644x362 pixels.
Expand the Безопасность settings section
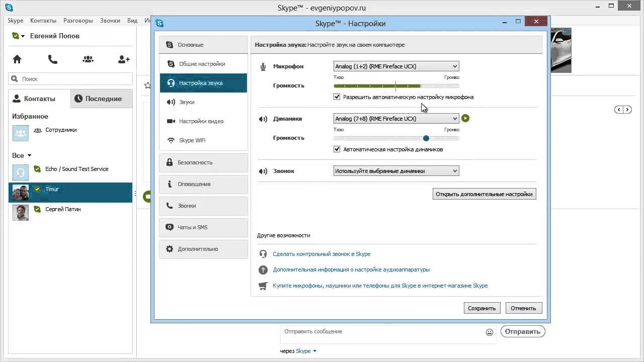pyautogui.click(x=203, y=162)
